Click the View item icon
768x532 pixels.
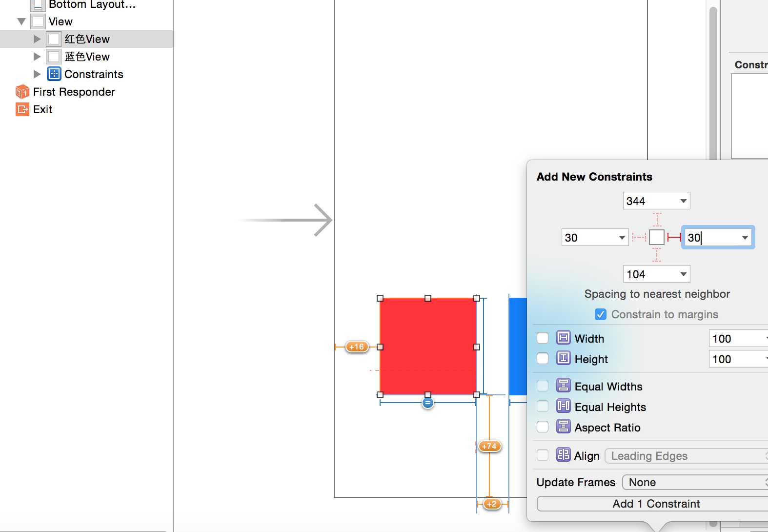coord(38,21)
